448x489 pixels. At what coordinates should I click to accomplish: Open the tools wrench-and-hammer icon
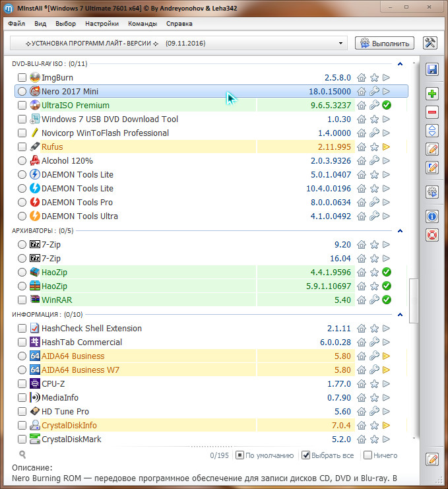[430, 43]
